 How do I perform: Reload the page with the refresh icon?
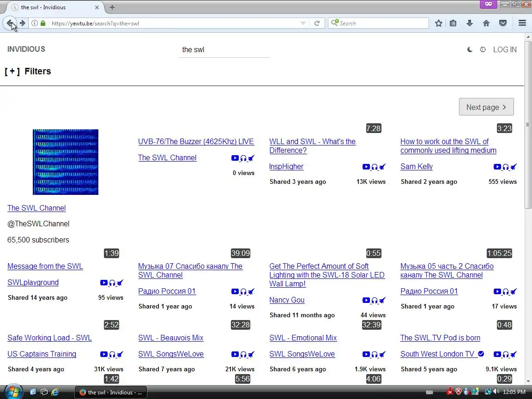point(317,23)
